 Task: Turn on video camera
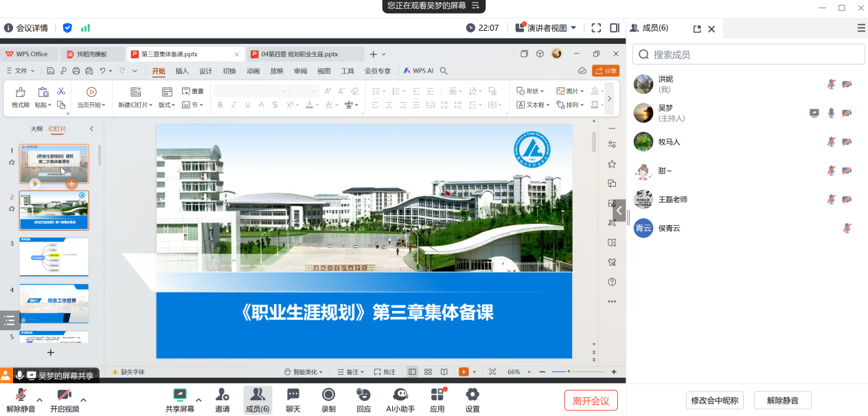[65, 395]
